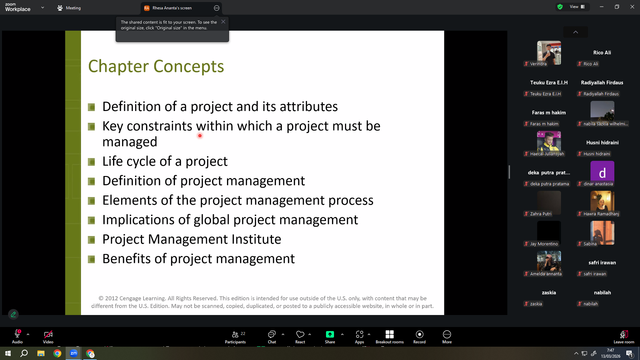640x360 pixels.
Task: Select dinar anastasia's purple avatar
Action: tap(602, 173)
